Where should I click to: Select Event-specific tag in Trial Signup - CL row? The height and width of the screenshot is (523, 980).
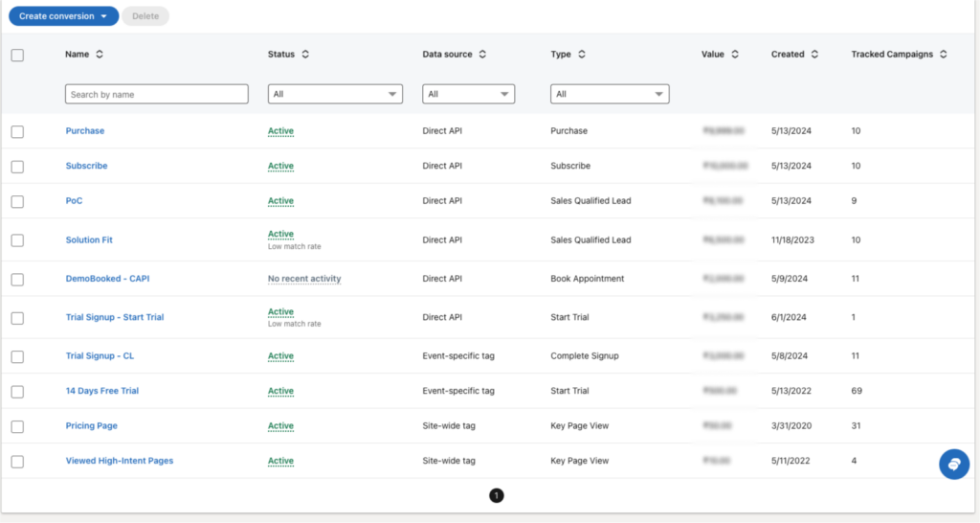coord(458,356)
